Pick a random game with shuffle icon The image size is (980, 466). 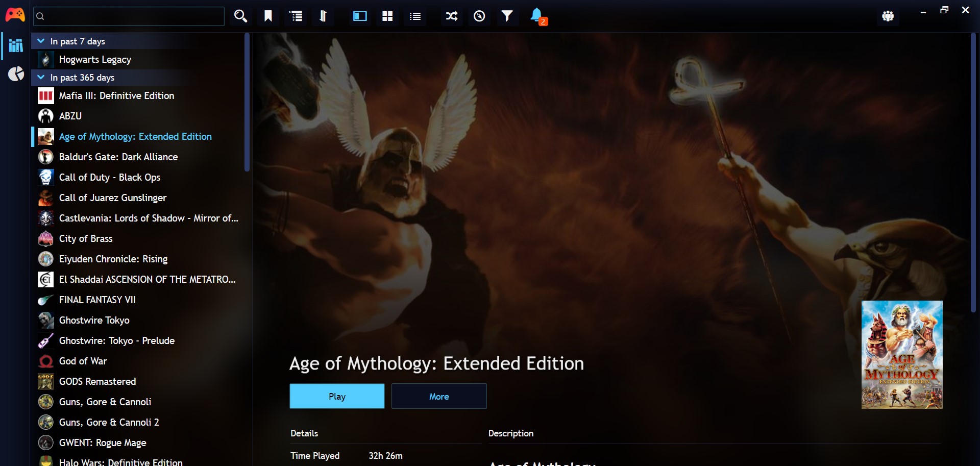pos(452,16)
